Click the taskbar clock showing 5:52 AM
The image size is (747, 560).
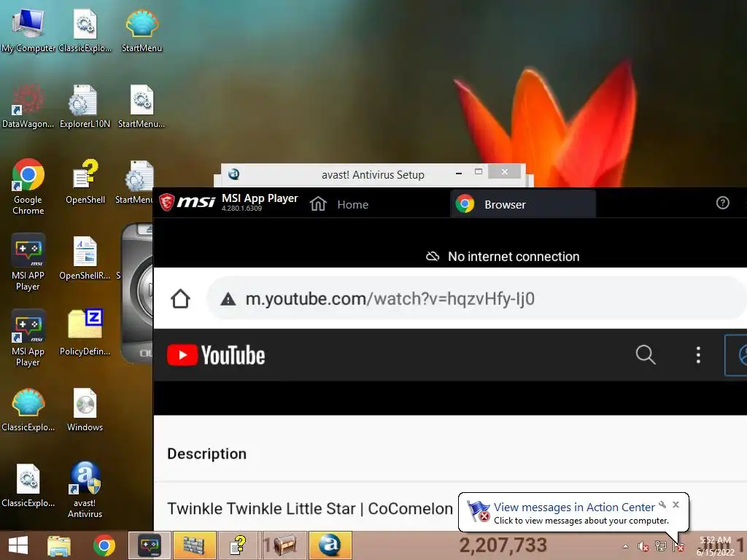click(715, 546)
